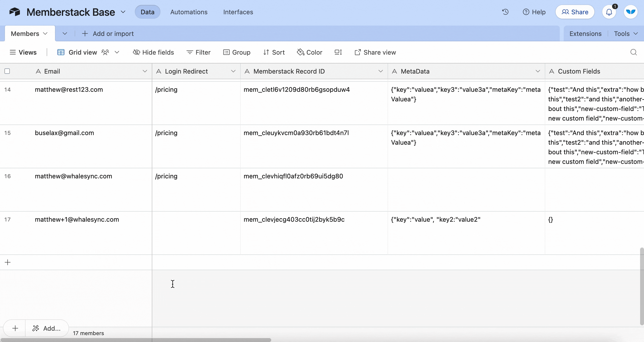This screenshot has width=644, height=342.
Task: Open the Color records tool
Action: tap(309, 52)
